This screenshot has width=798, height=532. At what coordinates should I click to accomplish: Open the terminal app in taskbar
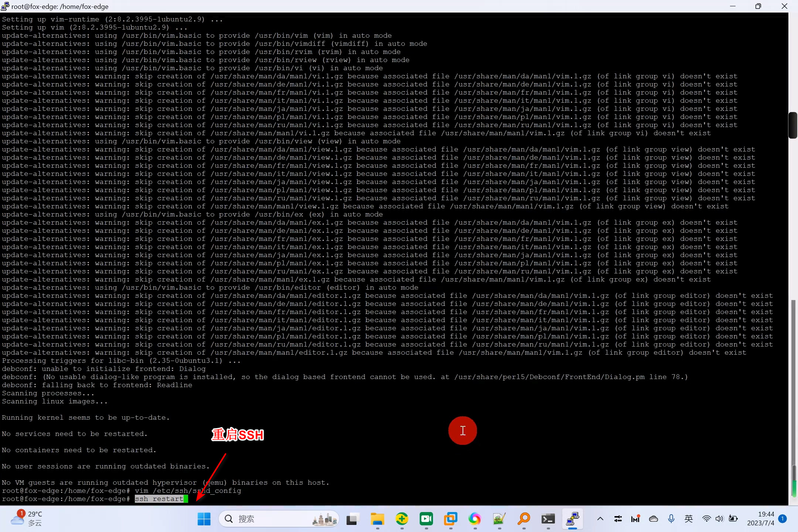pyautogui.click(x=548, y=519)
